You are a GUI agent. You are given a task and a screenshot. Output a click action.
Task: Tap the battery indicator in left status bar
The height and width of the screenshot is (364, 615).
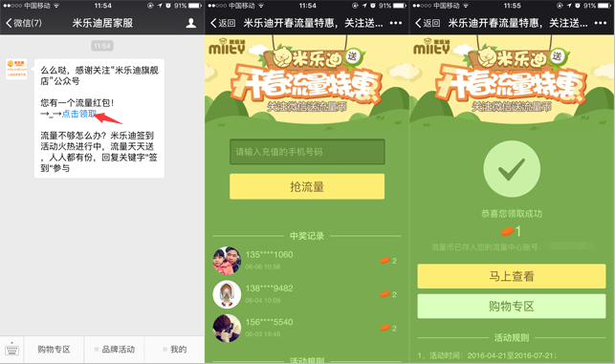(x=194, y=6)
